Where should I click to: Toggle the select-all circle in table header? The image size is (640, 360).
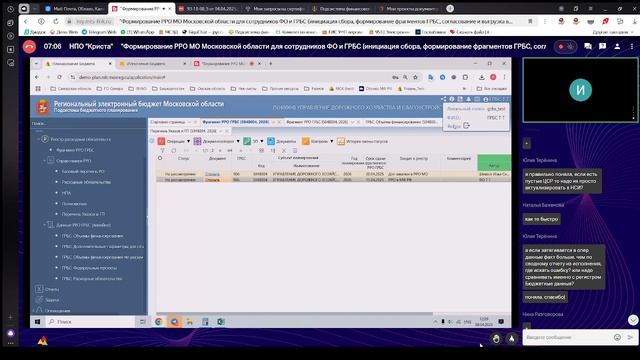pos(160,158)
